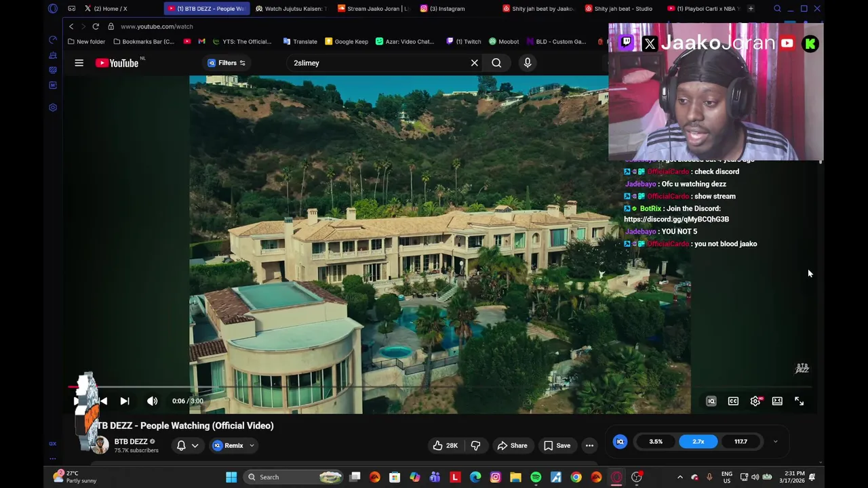Open the YouTube hamburger guide menu

[79, 63]
